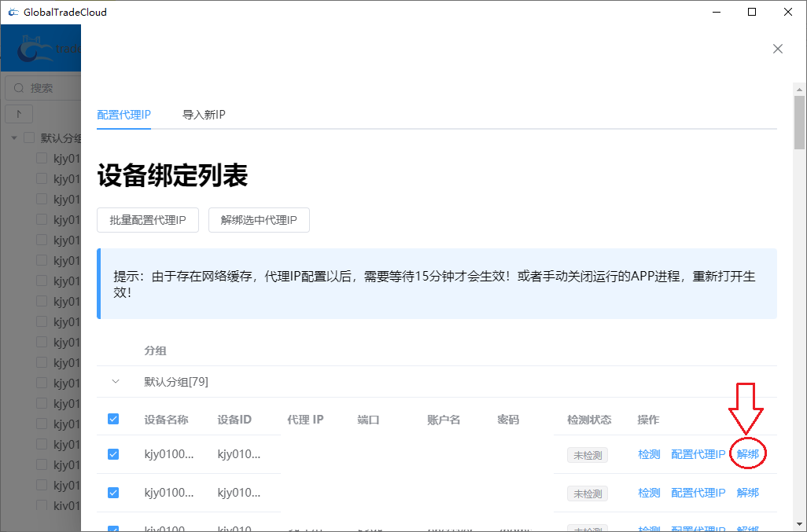
Task: Click the scrollbar down arrow icon
Action: tap(800, 523)
